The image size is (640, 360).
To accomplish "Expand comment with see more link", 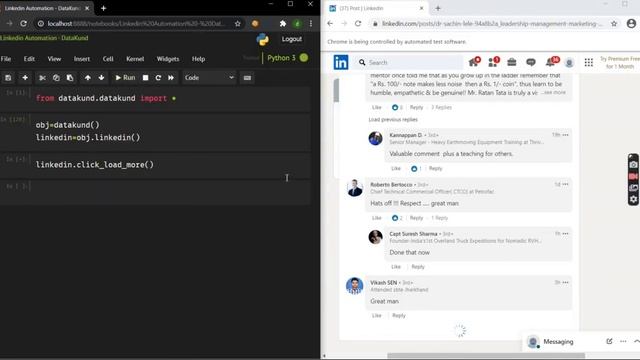I will [554, 93].
